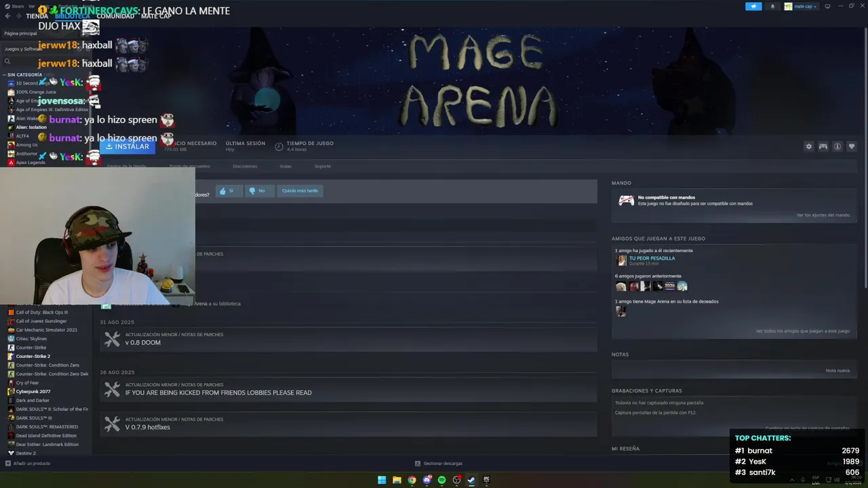Switch to Guías tab
The image size is (868, 488).
(285, 166)
